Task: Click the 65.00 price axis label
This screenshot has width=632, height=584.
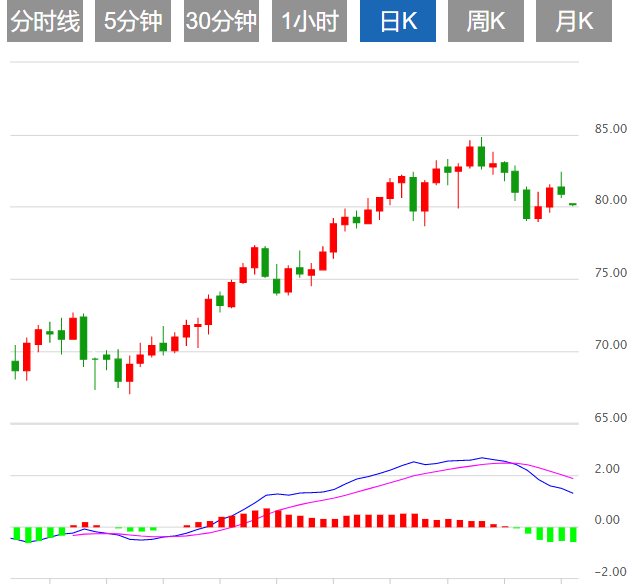Action: pos(610,417)
